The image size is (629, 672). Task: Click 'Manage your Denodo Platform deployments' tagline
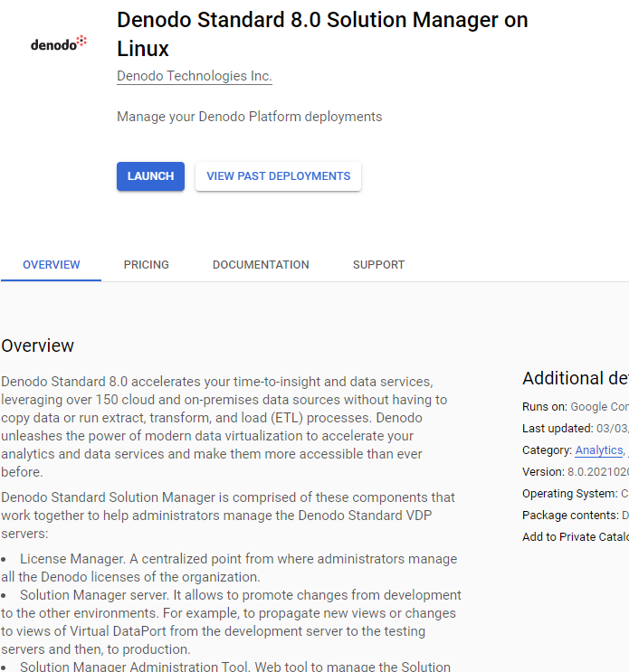click(x=250, y=117)
